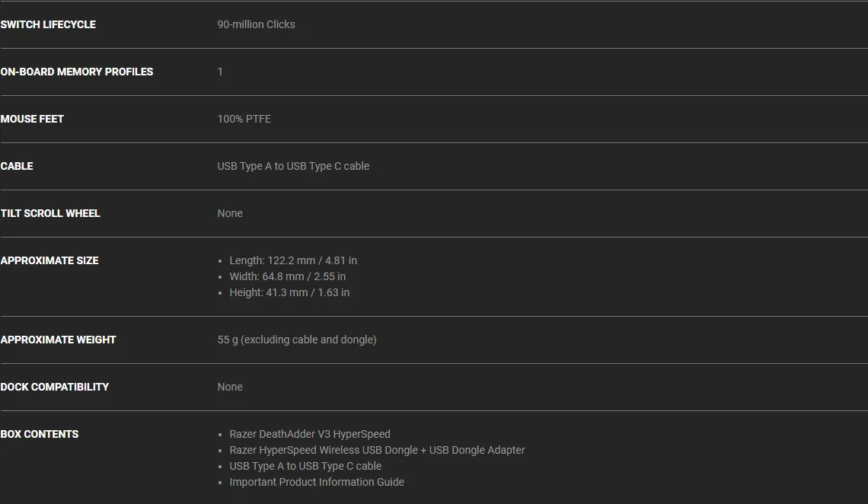The width and height of the screenshot is (868, 504).
Task: Click the 55 g weight value
Action: click(297, 340)
